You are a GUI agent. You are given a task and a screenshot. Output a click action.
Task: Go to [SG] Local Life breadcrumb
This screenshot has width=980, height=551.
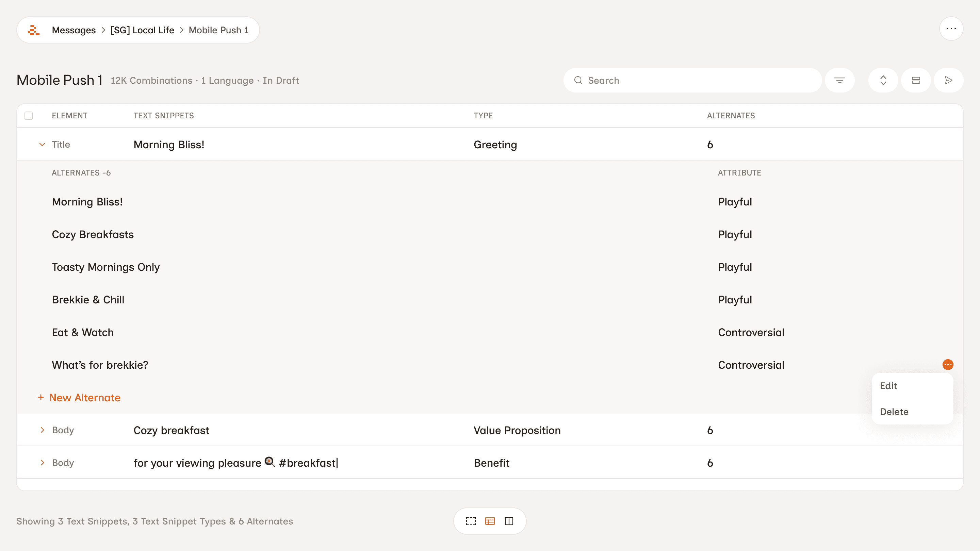[x=142, y=30]
